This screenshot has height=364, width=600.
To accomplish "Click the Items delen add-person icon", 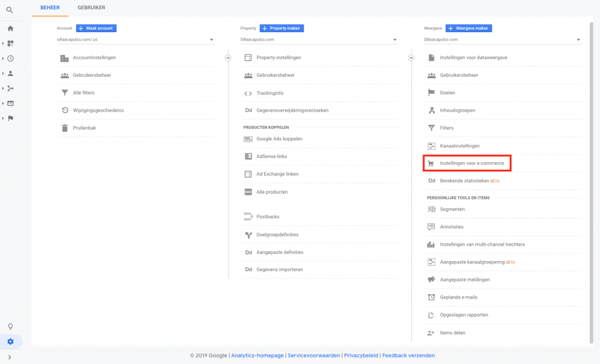I will pos(431,332).
